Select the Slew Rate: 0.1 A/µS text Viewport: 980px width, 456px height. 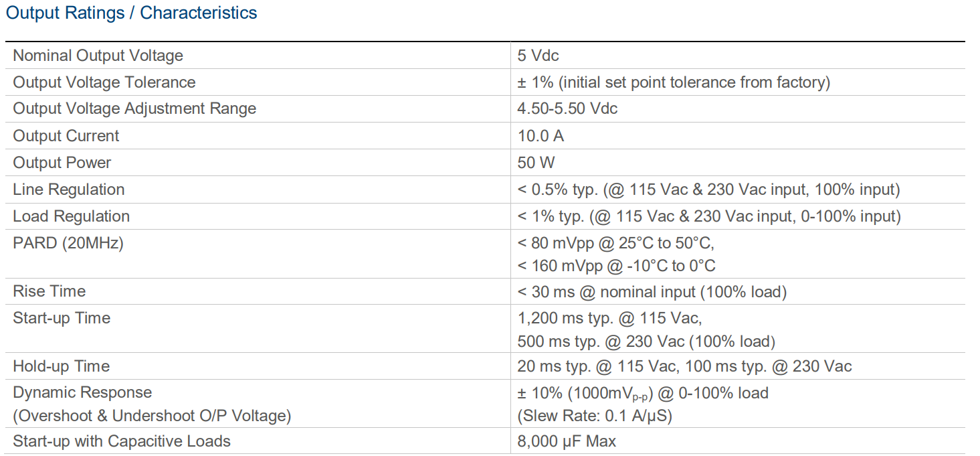point(595,416)
